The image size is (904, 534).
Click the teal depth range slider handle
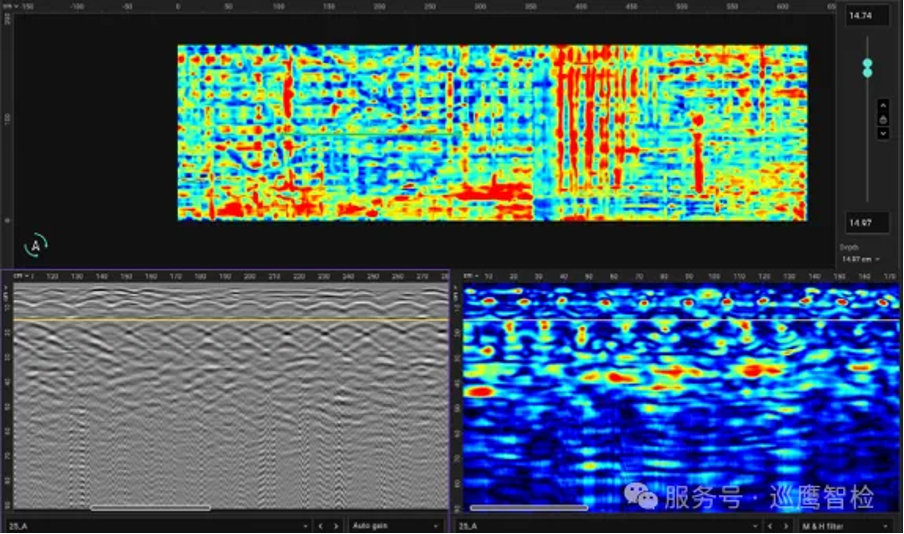tap(867, 67)
